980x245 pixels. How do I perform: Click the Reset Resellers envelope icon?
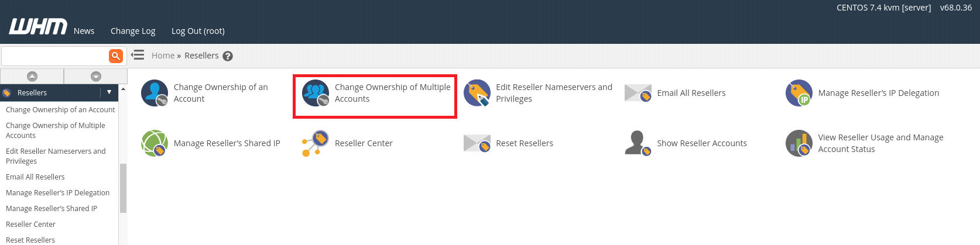(477, 143)
